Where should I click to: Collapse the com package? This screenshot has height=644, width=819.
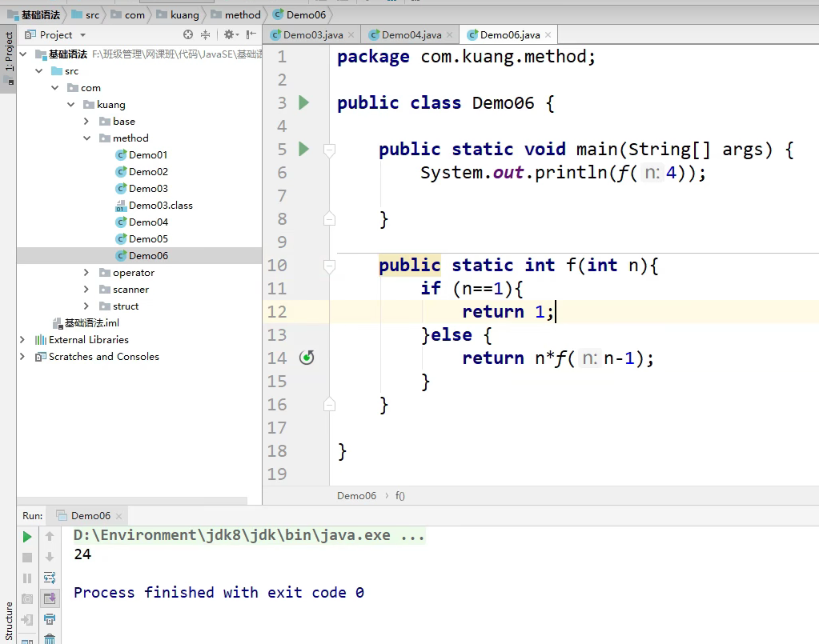[55, 87]
